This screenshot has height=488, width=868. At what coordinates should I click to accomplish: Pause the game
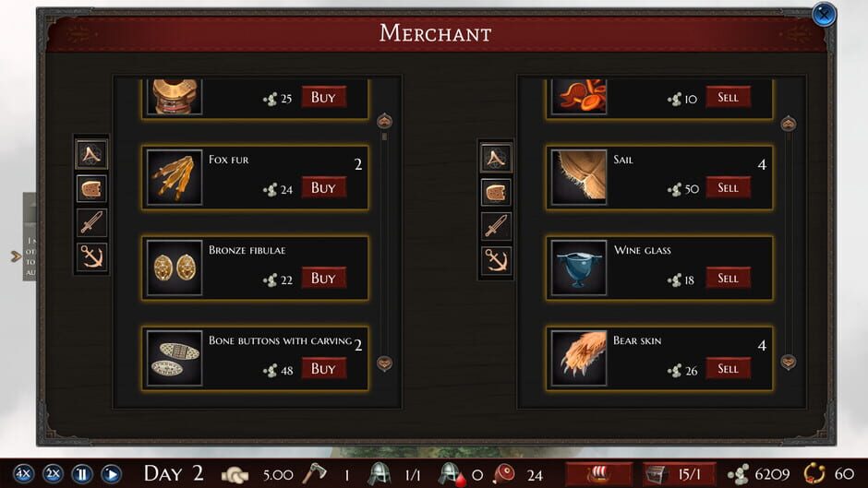[x=82, y=473]
